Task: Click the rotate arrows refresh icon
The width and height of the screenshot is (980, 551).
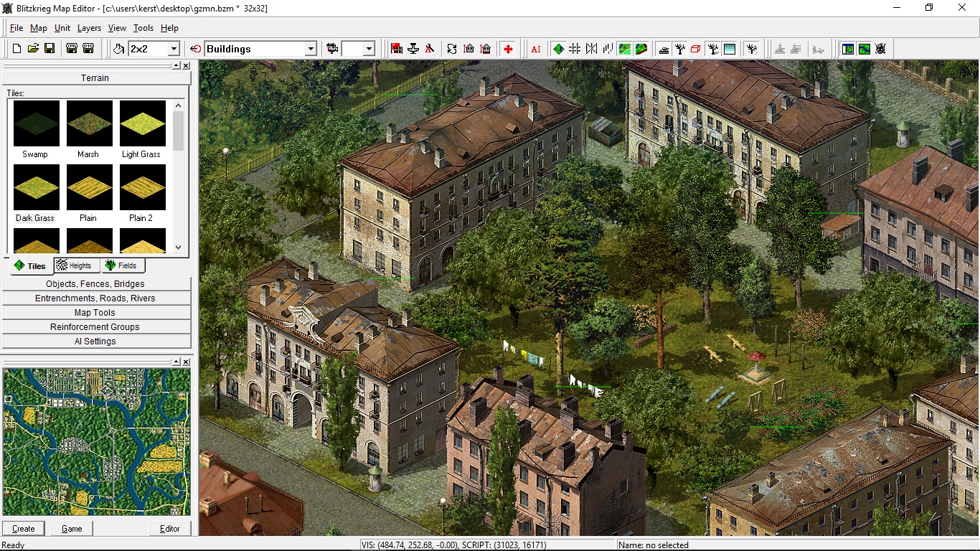Action: [452, 49]
